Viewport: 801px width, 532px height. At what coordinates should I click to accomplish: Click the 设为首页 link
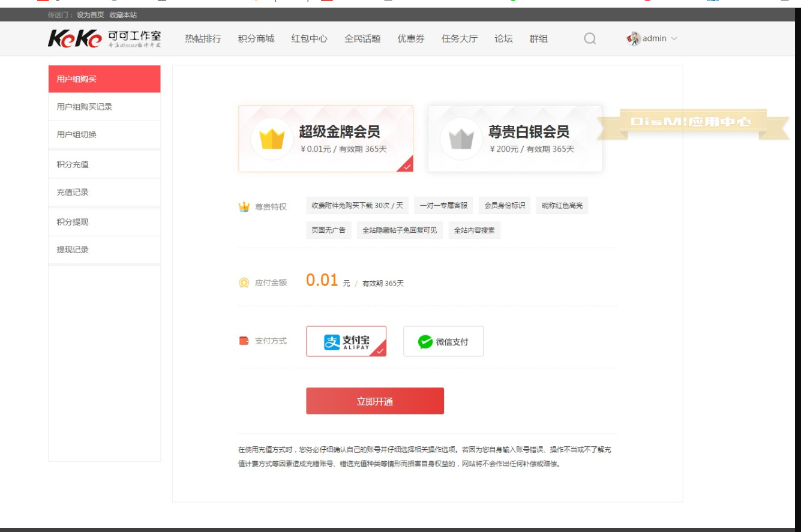[x=90, y=15]
